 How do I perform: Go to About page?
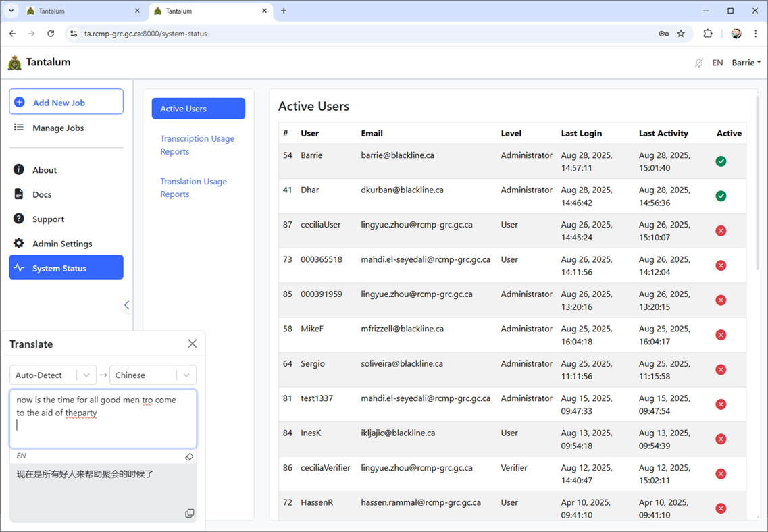click(45, 170)
